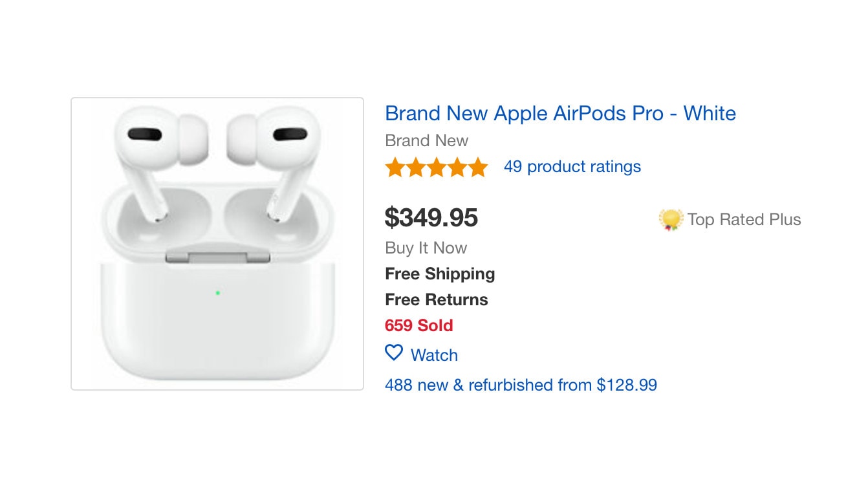Click the Free Returns text
868x487 pixels.
pos(437,300)
